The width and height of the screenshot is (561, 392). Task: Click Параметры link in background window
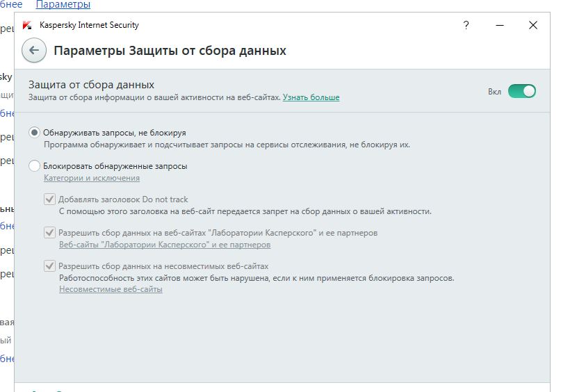63,5
